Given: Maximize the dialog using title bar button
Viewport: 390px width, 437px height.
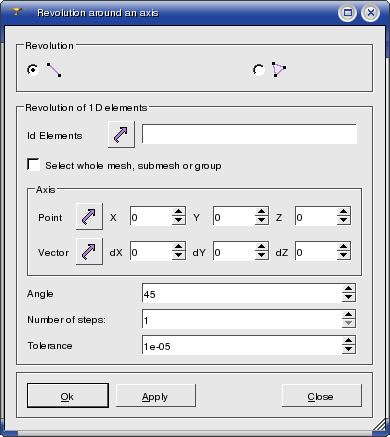Looking at the screenshot, I should coord(347,13).
